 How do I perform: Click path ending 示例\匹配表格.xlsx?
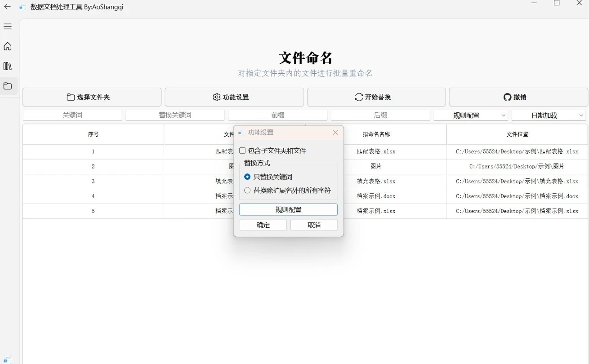coord(517,151)
